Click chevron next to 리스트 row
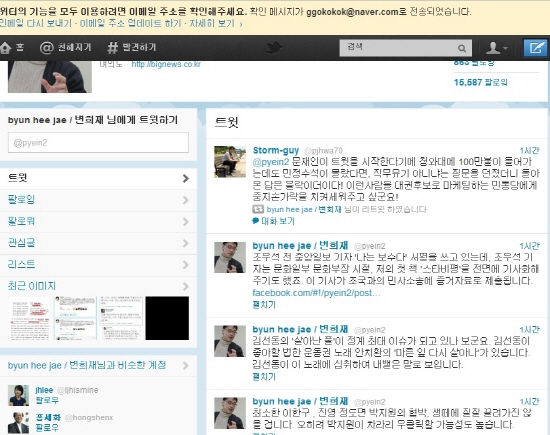550x435 pixels. [x=186, y=265]
